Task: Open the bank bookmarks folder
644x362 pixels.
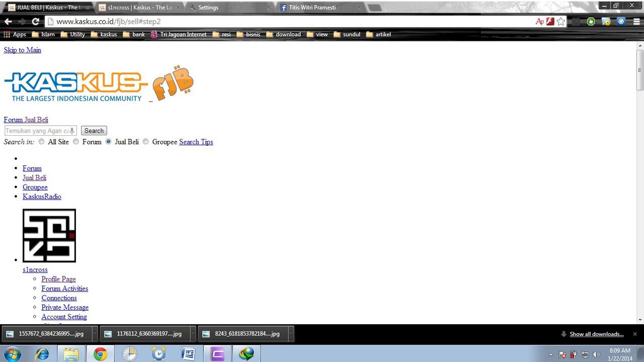Action: [x=134, y=34]
